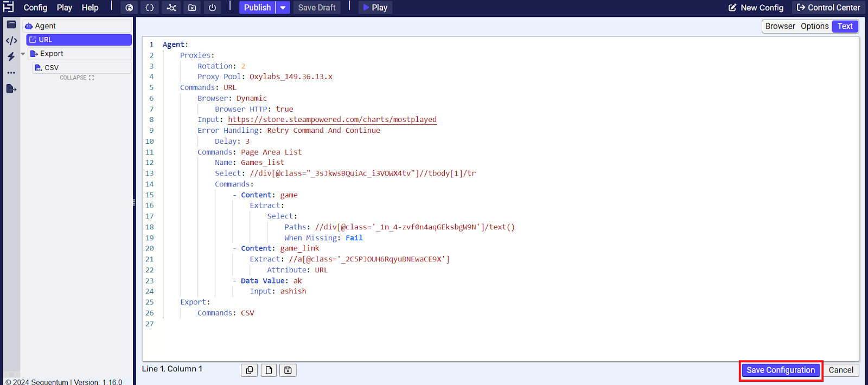The height and width of the screenshot is (385, 868).
Task: Click the Paths XPath line
Action: coord(399,227)
